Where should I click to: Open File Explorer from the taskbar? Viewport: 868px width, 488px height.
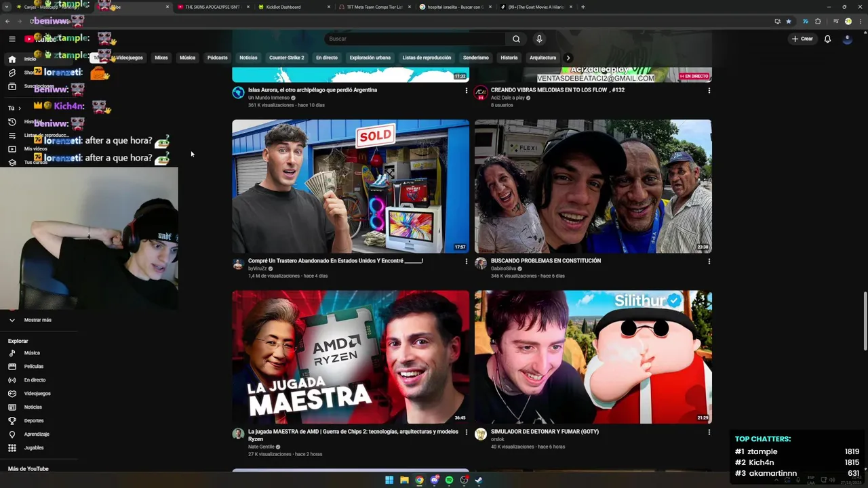click(404, 480)
